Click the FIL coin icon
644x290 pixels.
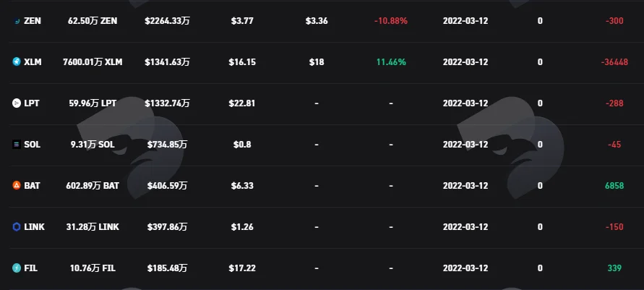17,268
